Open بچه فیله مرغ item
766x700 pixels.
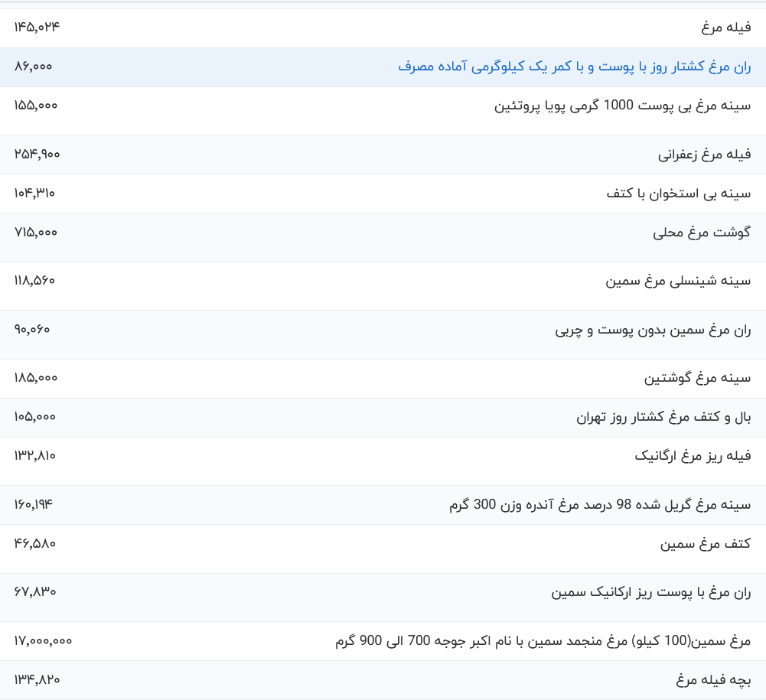[x=713, y=680]
